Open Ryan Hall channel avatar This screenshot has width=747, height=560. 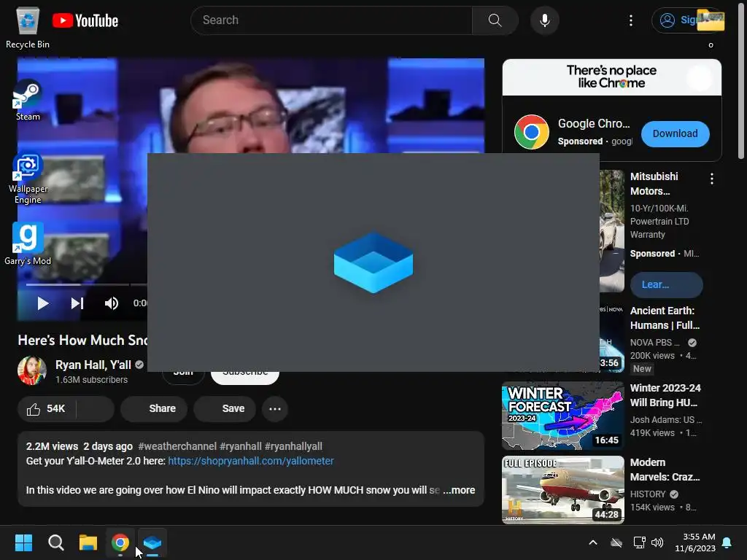[32, 370]
